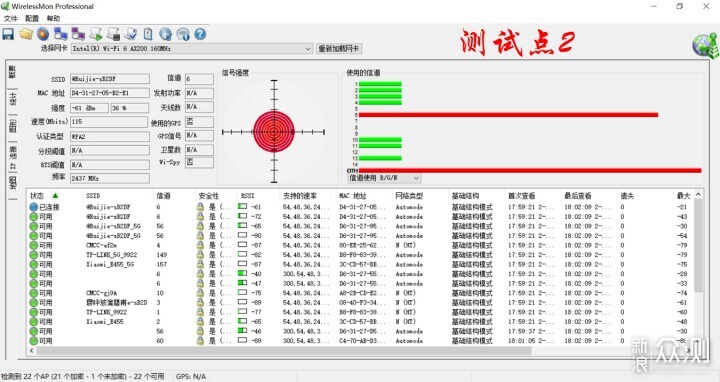Click the 认证类型 field showing WPA2
The image size is (720, 382).
(110, 136)
